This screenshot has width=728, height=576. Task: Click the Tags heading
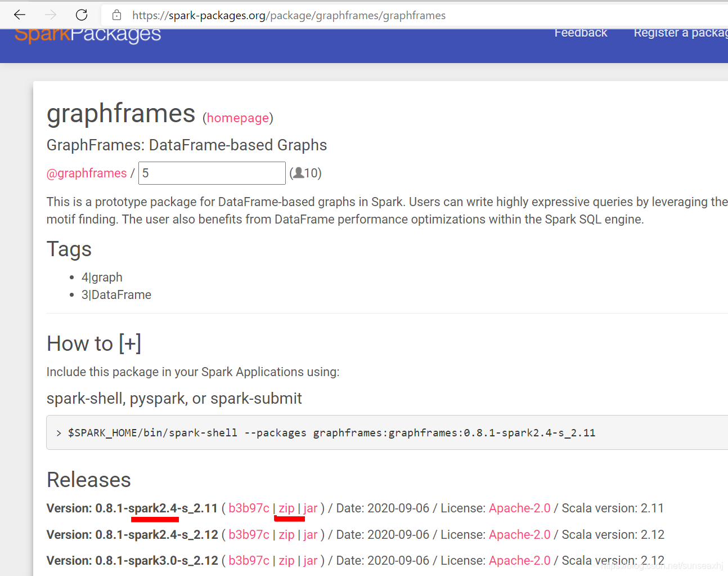[x=69, y=249]
